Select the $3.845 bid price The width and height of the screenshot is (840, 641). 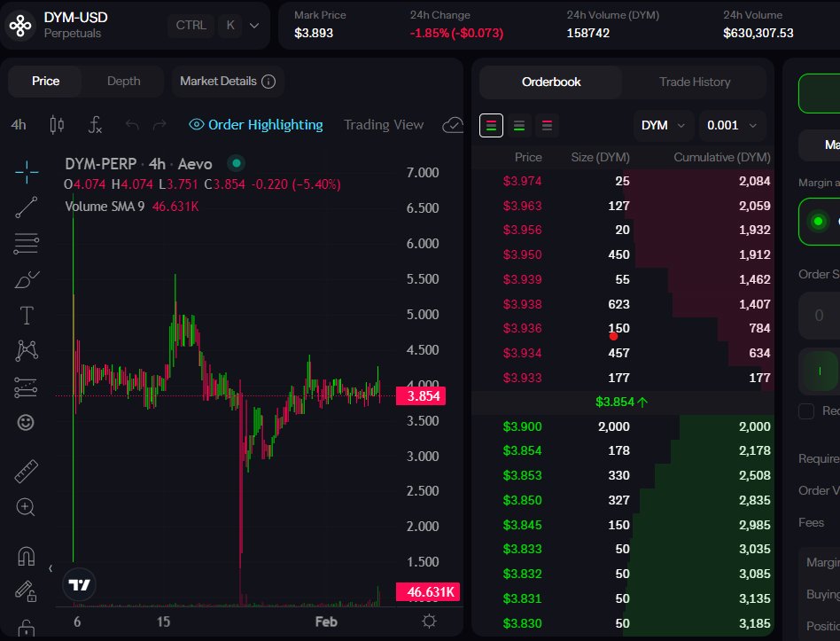click(522, 525)
